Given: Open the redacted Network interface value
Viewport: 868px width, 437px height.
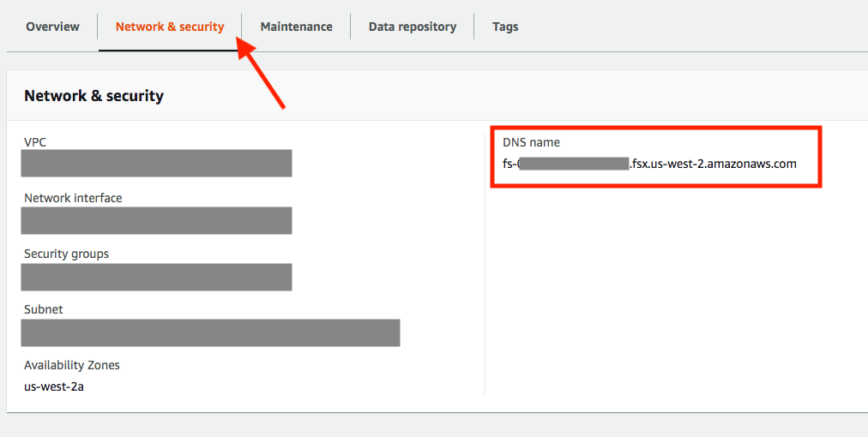Looking at the screenshot, I should [x=156, y=220].
